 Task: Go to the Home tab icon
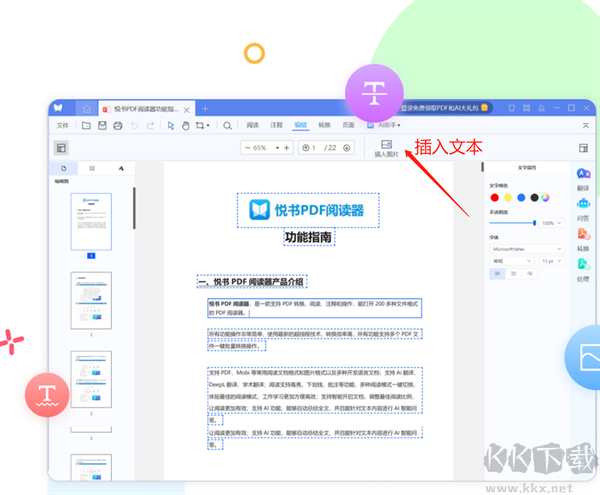[x=86, y=109]
